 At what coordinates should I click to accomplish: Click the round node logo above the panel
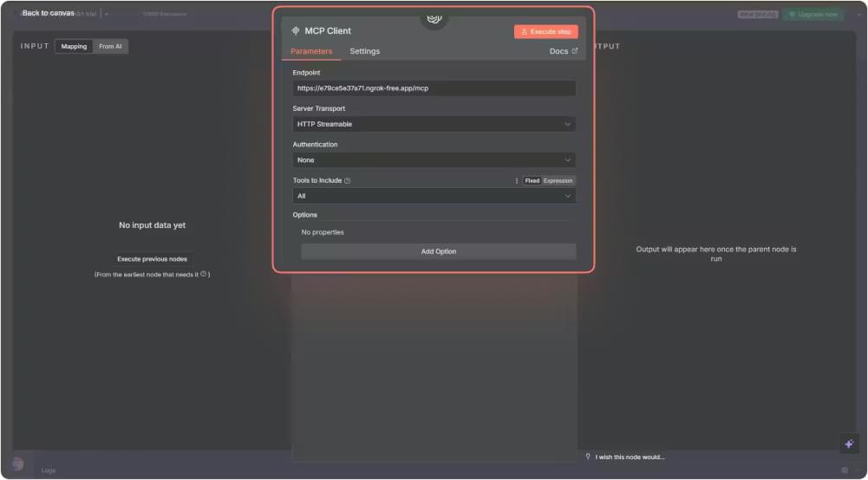(x=434, y=18)
